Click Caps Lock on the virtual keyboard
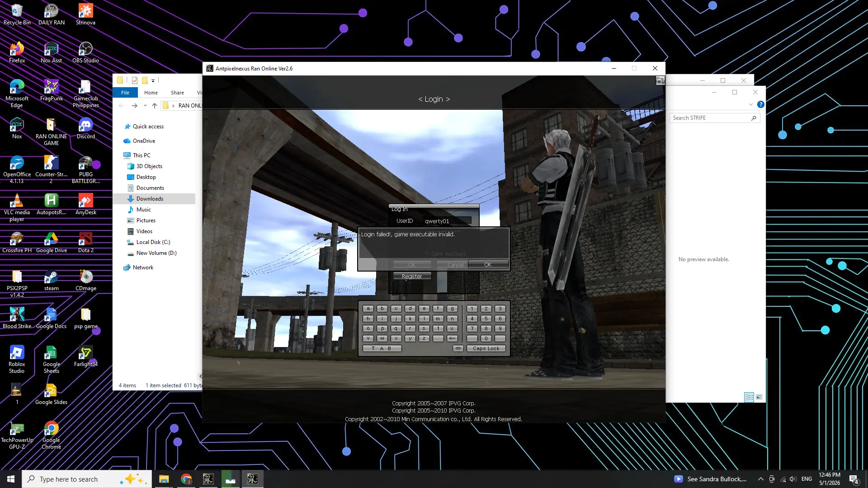The height and width of the screenshot is (488, 868). click(486, 348)
